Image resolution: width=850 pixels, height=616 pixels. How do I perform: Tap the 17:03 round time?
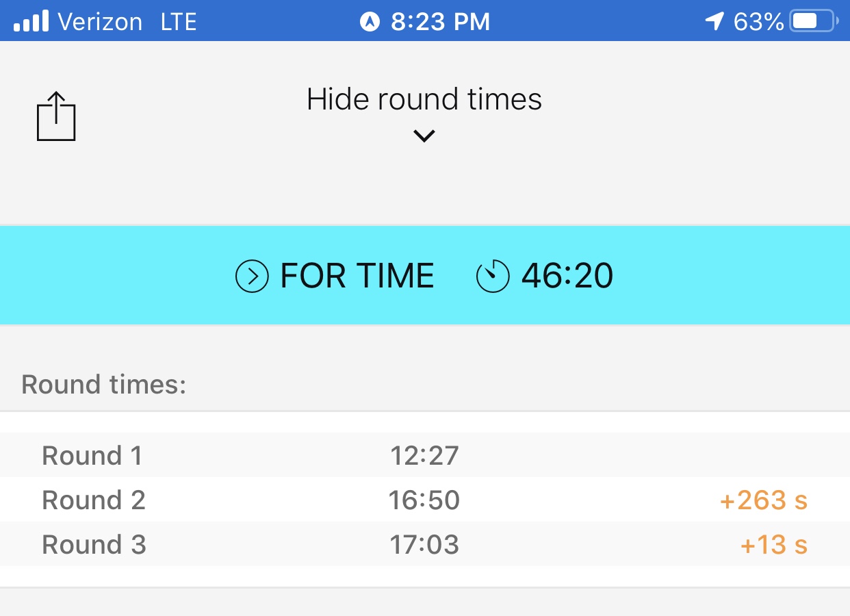[x=424, y=545]
